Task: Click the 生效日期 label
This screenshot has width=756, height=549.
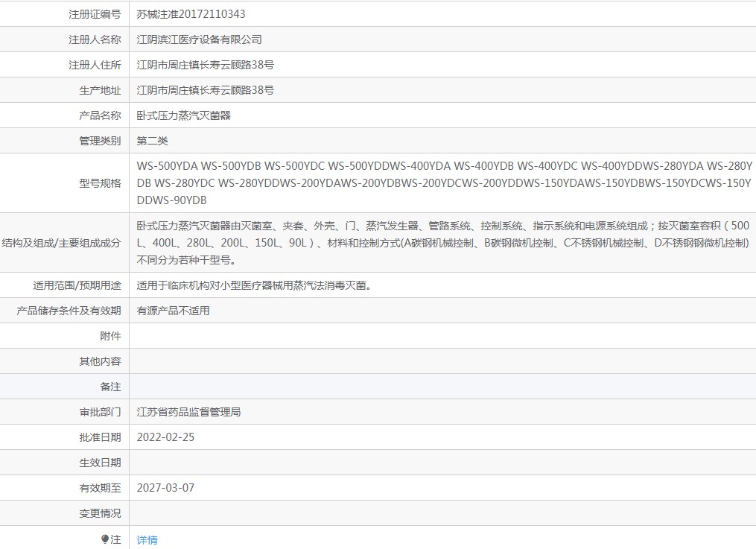Action: tap(101, 463)
